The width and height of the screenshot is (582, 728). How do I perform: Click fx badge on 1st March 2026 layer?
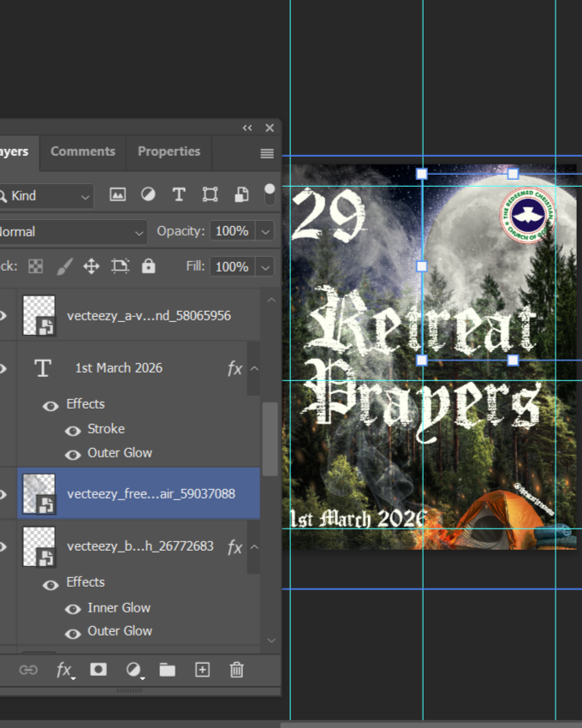pyautogui.click(x=235, y=368)
